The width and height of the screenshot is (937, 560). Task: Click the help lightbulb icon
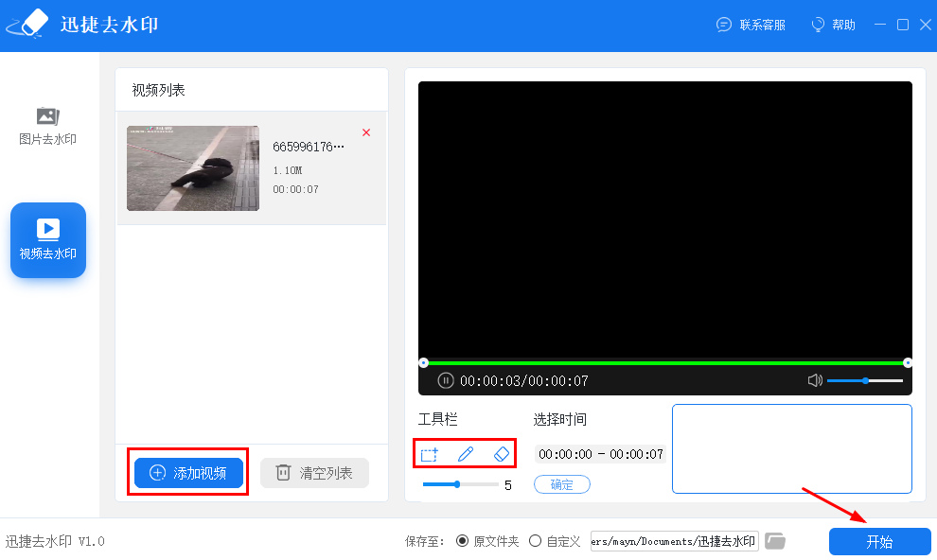click(x=818, y=26)
